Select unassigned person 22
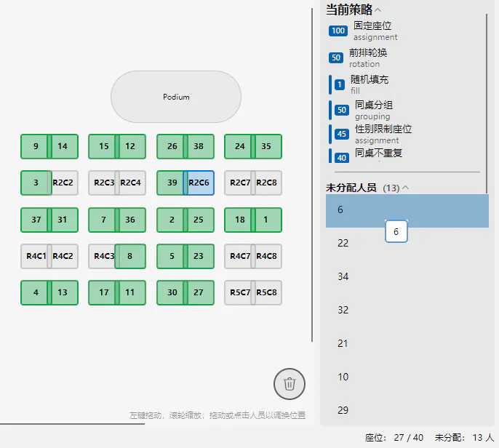499x448 pixels. [x=407, y=244]
